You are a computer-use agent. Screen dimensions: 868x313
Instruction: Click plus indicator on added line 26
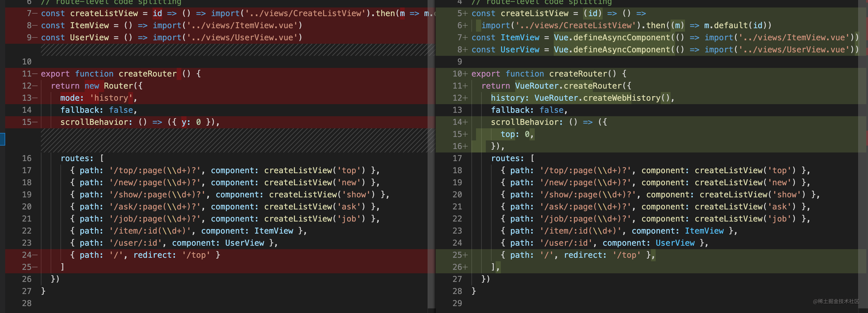(465, 267)
